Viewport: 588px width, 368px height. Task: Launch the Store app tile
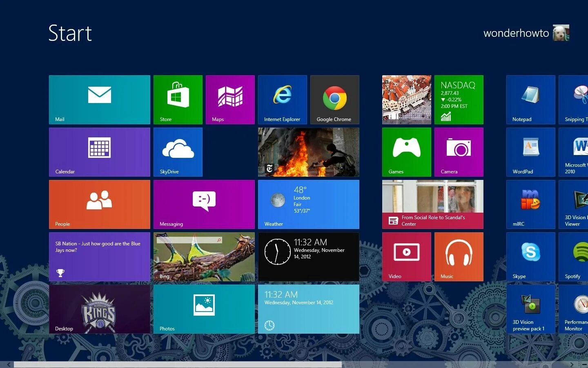[x=178, y=100]
